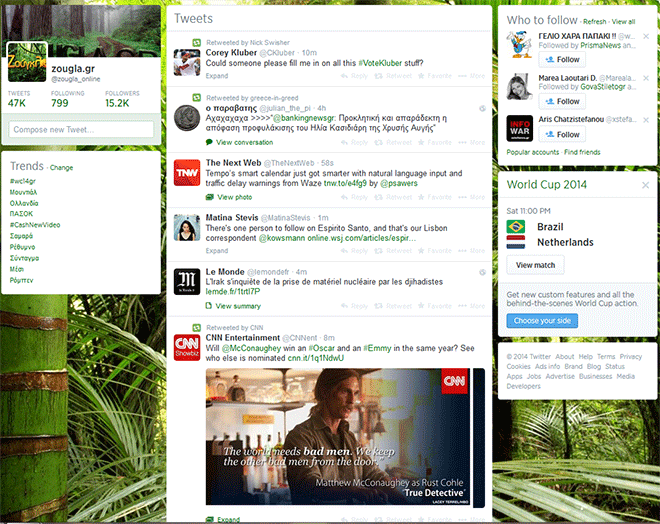Click the Compose new Tweet field
This screenshot has width=660, height=524.
[81, 129]
